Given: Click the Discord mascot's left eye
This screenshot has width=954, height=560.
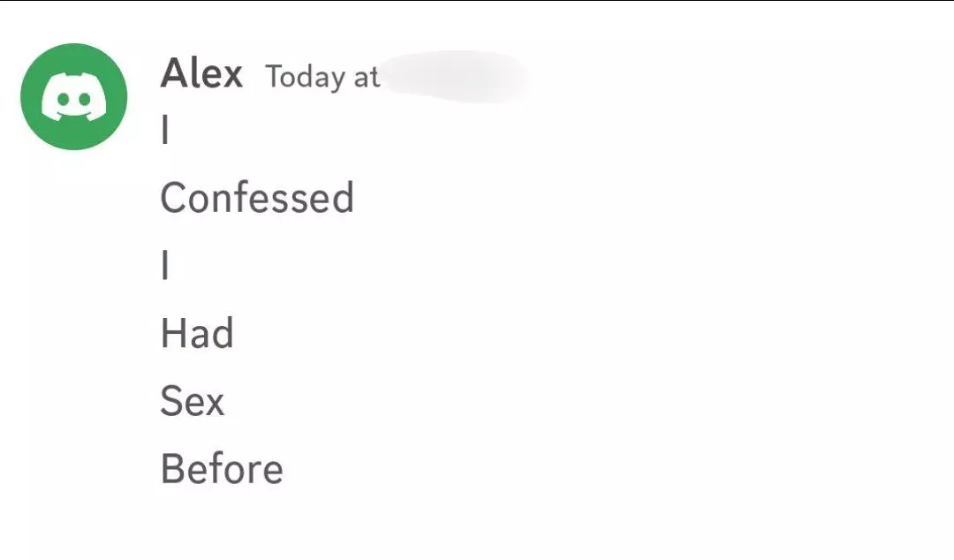Looking at the screenshot, I should tap(64, 99).
